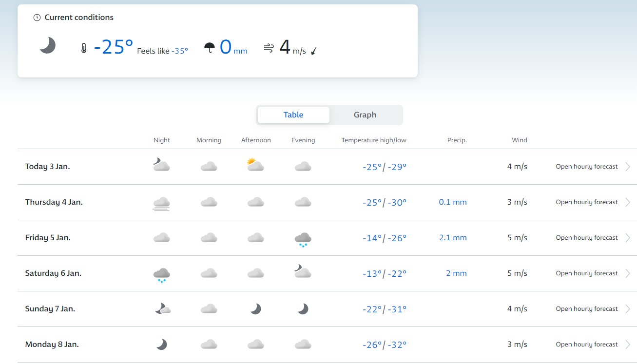
Task: Click the Precip. column header
Action: pos(457,140)
